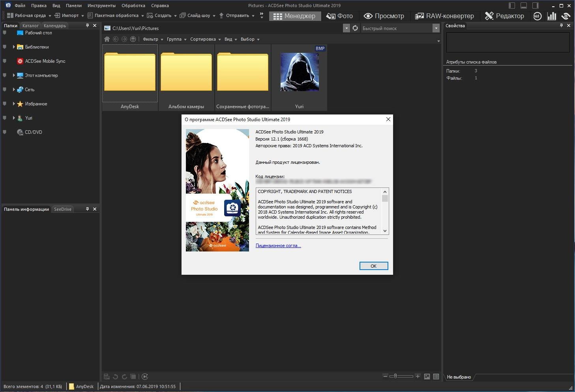This screenshot has height=392, width=575.
Task: Navigate forward arrow in file browser toolbar
Action: point(124,39)
